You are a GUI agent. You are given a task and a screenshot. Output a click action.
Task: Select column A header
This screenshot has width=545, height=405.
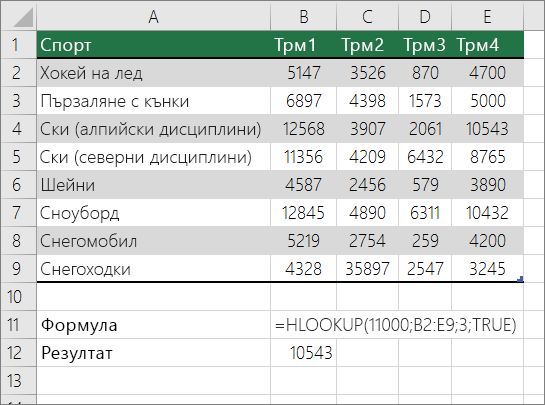[x=153, y=16]
